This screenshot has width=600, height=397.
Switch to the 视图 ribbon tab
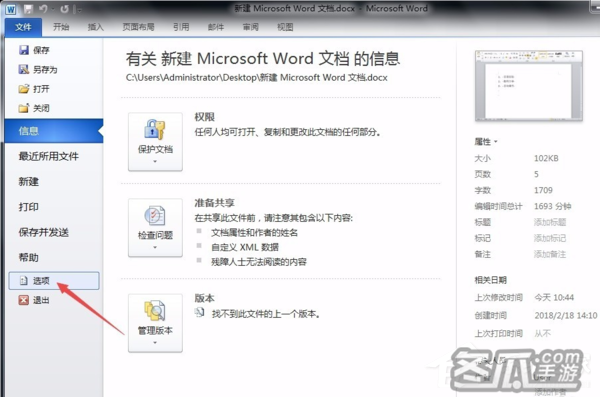click(285, 27)
